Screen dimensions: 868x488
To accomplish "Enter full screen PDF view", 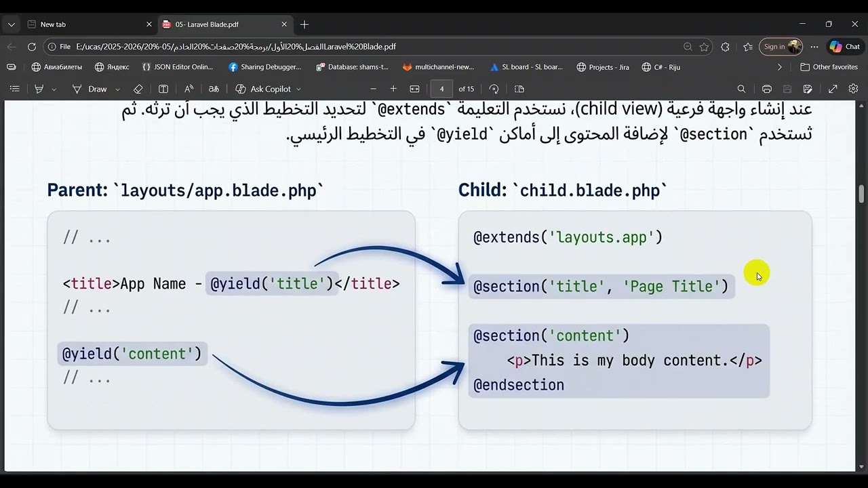I will click(x=833, y=89).
